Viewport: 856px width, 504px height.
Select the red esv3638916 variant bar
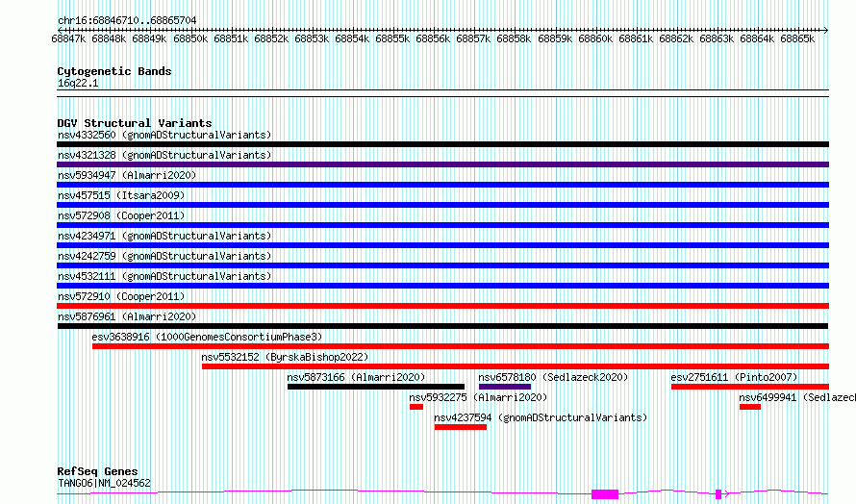pyautogui.click(x=461, y=346)
